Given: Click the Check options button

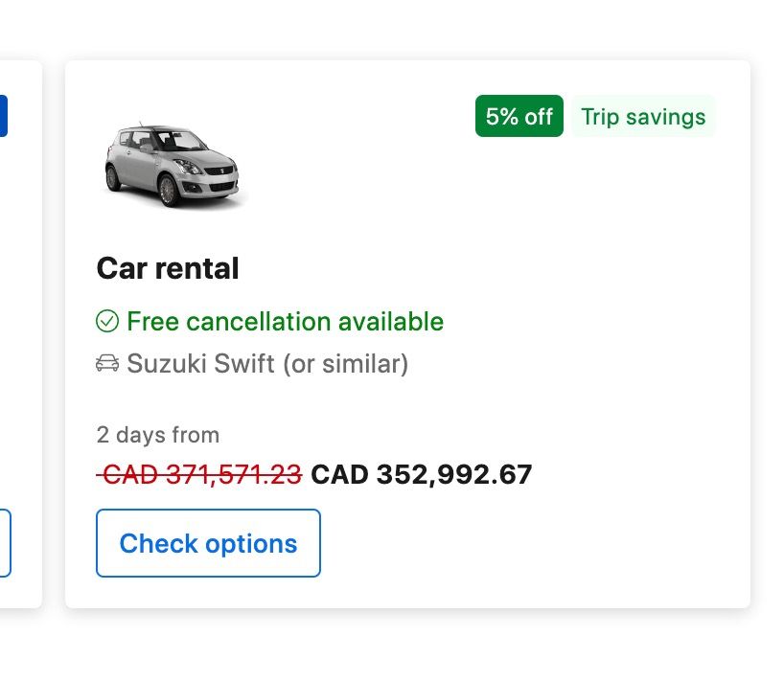Looking at the screenshot, I should [x=208, y=543].
